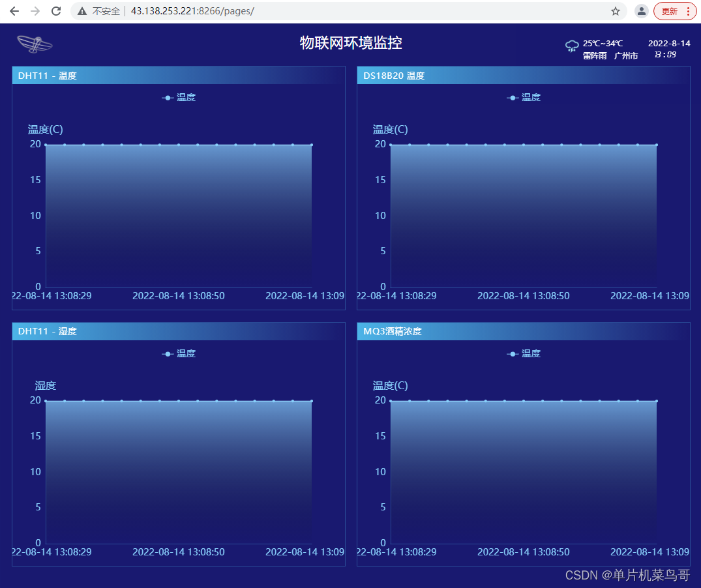Toggle 温度 legend in DS18B20 chart
The height and width of the screenshot is (588, 701).
(524, 97)
